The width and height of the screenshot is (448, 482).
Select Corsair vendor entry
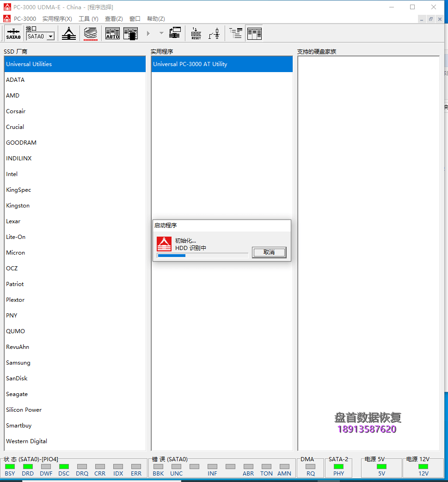click(x=75, y=111)
